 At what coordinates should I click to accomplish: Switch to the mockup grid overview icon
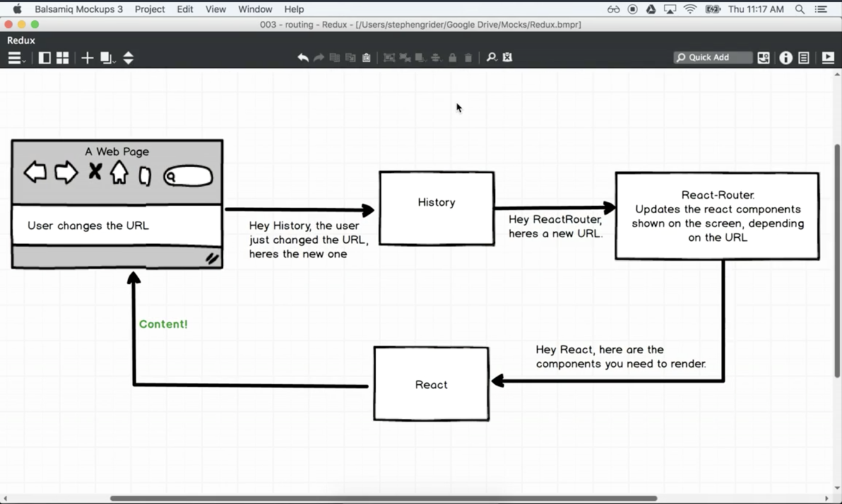pyautogui.click(x=62, y=58)
